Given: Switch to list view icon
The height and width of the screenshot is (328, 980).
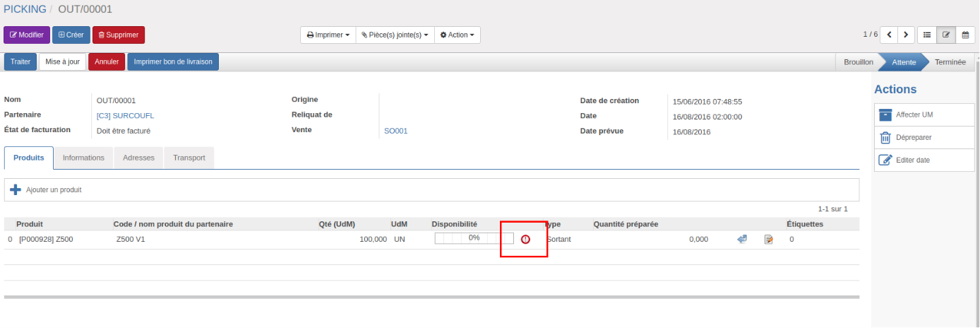Looking at the screenshot, I should tap(927, 35).
